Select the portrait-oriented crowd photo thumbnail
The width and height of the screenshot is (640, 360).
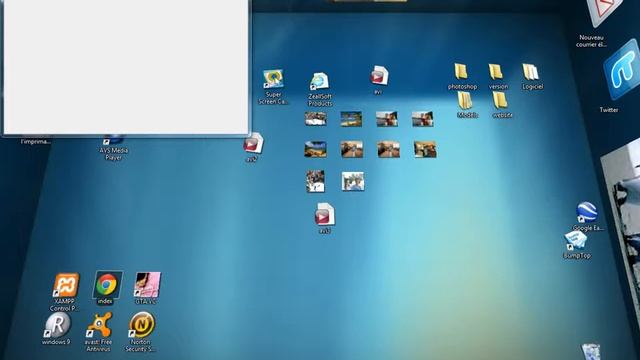click(316, 181)
